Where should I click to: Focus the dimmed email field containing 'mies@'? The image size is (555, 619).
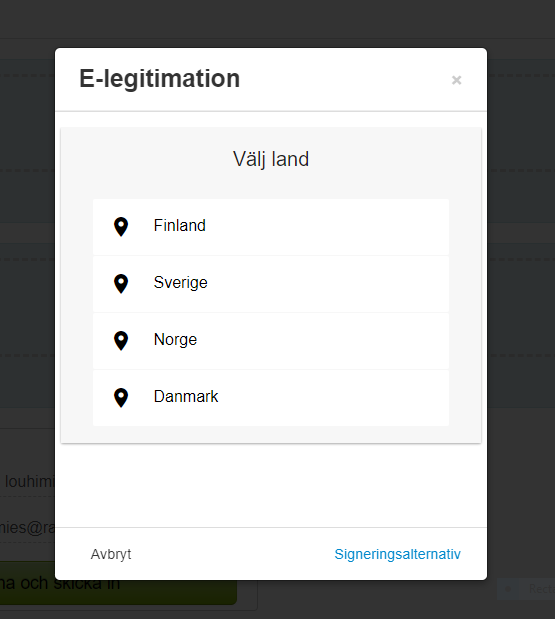point(27,528)
